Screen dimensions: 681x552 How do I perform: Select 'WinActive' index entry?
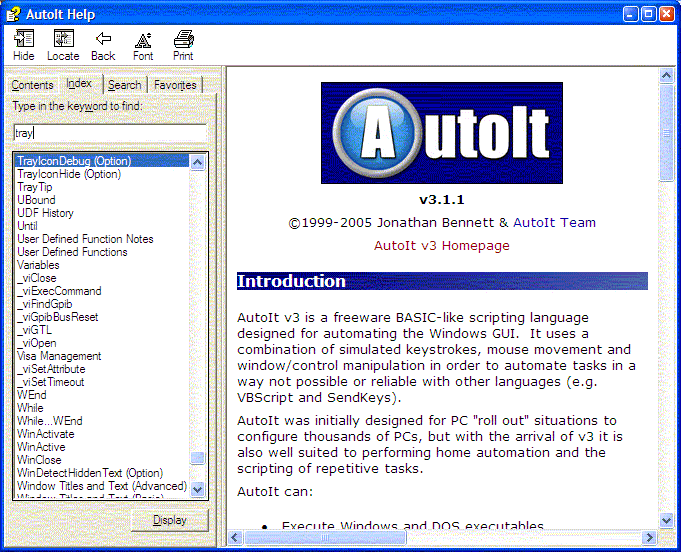coord(41,447)
